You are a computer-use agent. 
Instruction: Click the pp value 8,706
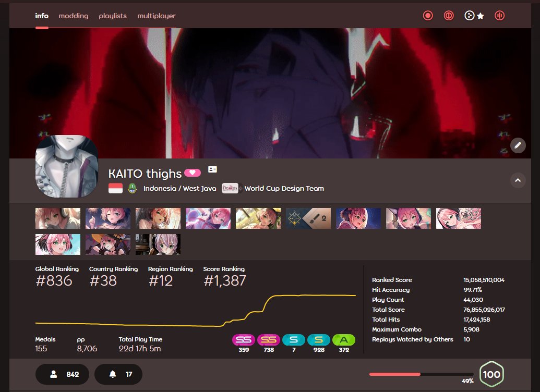tap(87, 349)
